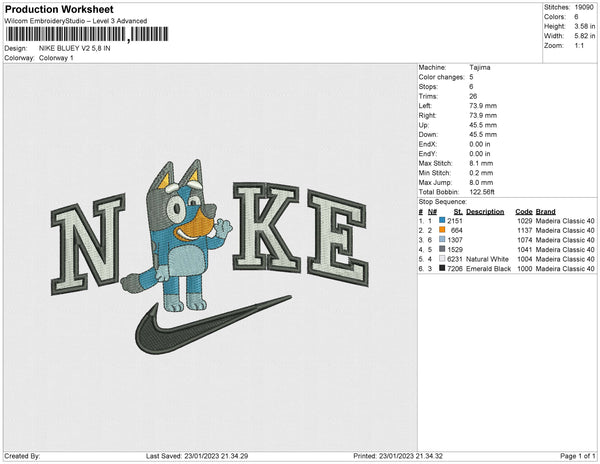Viewport: 600px width, 464px height.
Task: Click the Description column header
Action: (x=485, y=211)
